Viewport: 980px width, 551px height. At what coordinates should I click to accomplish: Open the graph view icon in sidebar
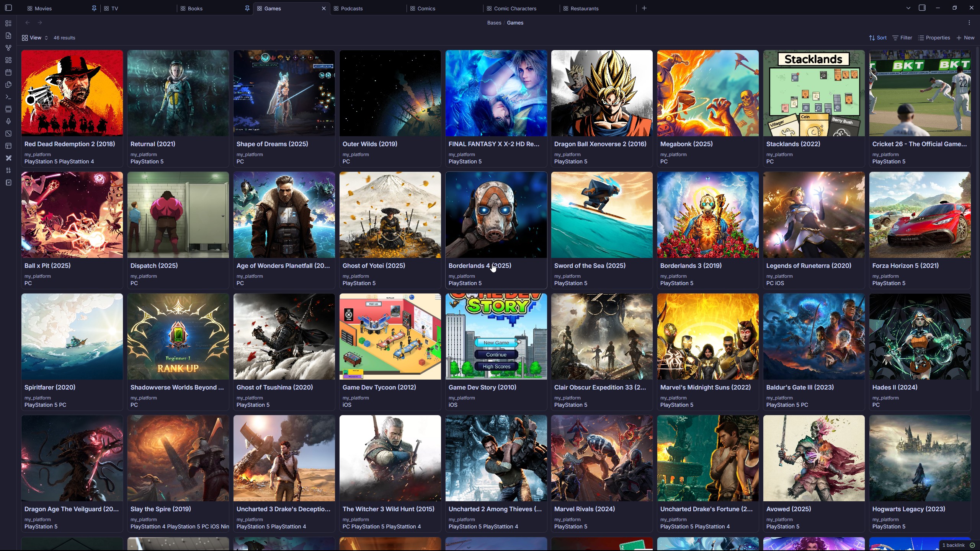tap(8, 48)
